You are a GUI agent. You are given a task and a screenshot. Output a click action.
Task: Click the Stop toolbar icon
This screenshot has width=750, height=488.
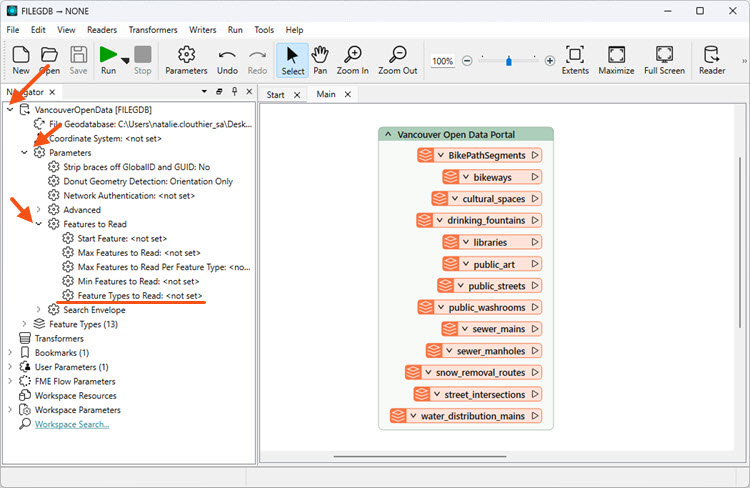tap(143, 60)
